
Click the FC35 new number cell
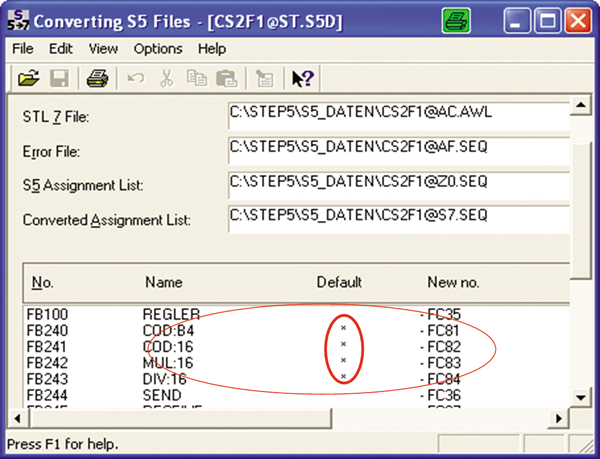444,314
